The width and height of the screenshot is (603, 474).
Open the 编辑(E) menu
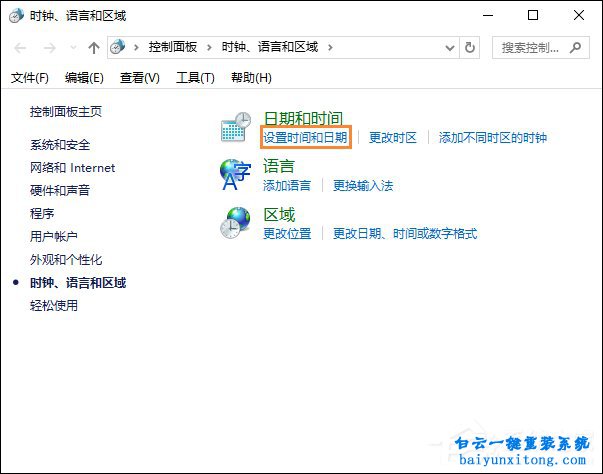click(84, 78)
